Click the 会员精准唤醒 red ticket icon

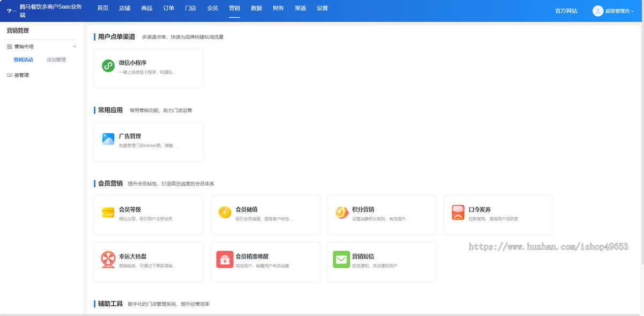225,260
